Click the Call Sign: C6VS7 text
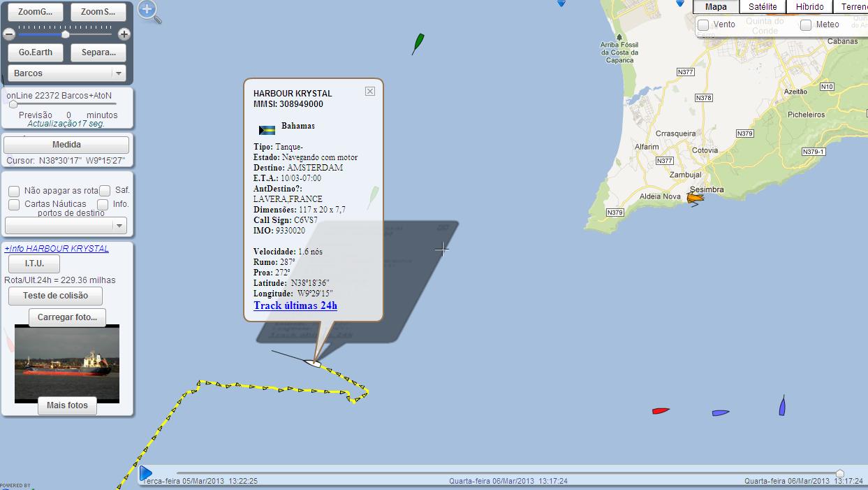Viewport: 868px width, 490px height. 286,219
